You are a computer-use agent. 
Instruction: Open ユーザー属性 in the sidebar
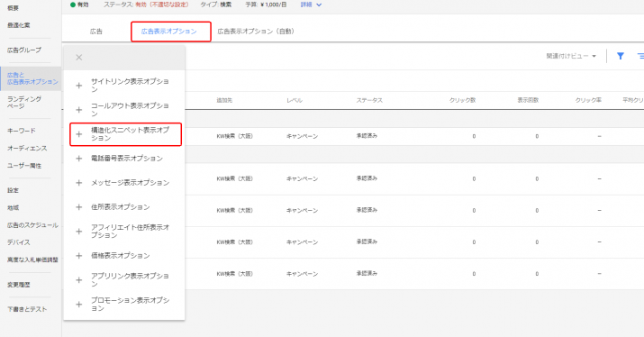pyautogui.click(x=24, y=166)
